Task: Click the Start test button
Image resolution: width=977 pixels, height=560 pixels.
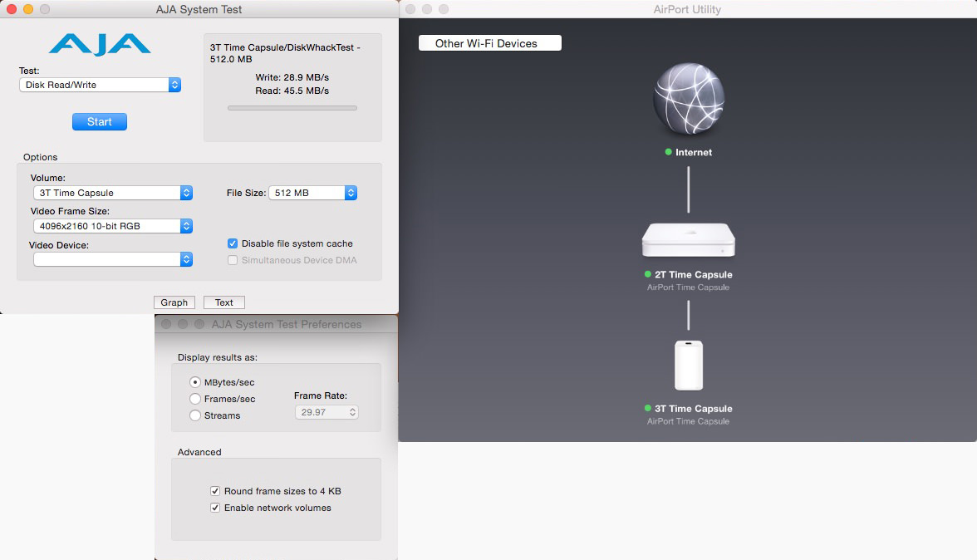Action: pyautogui.click(x=100, y=121)
